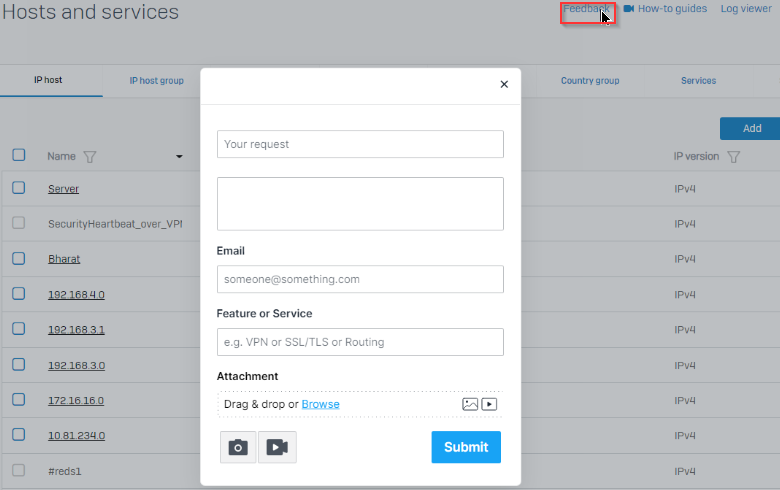
Task: Open the Log viewer link
Action: click(x=746, y=8)
